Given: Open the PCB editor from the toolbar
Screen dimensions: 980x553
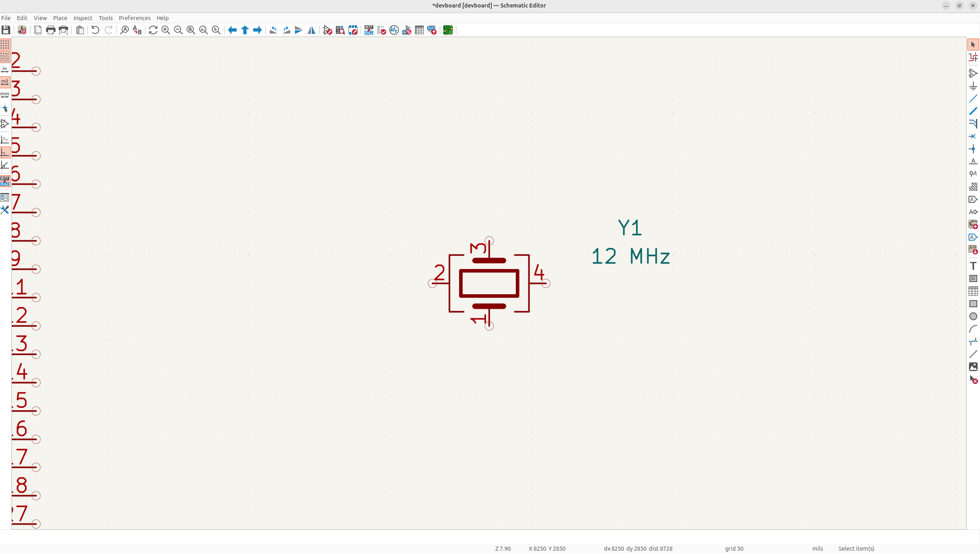Looking at the screenshot, I should 448,30.
